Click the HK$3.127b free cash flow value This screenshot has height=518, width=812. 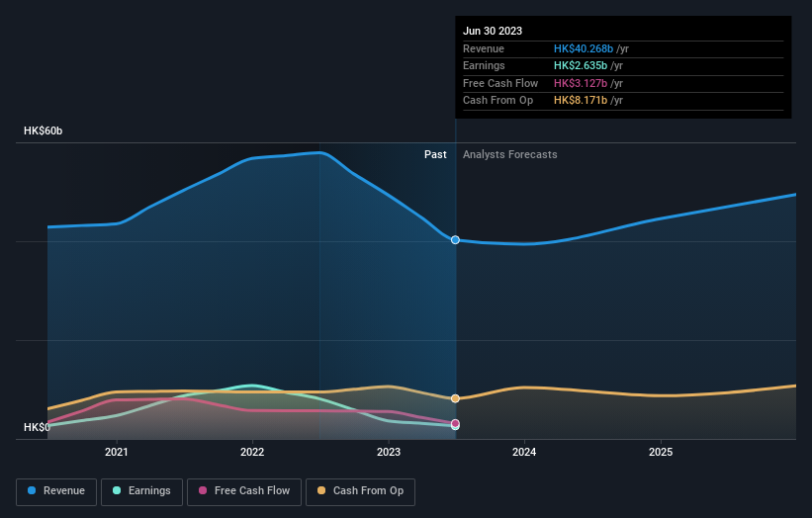(581, 83)
